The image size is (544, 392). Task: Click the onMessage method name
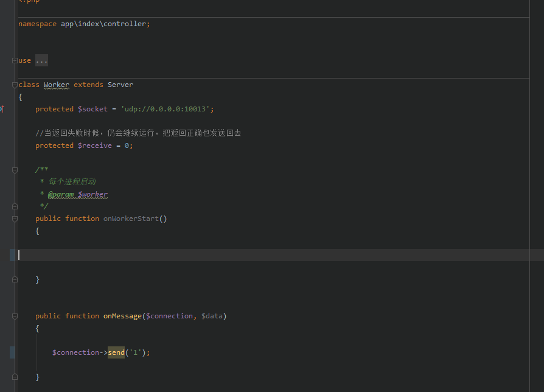point(122,316)
